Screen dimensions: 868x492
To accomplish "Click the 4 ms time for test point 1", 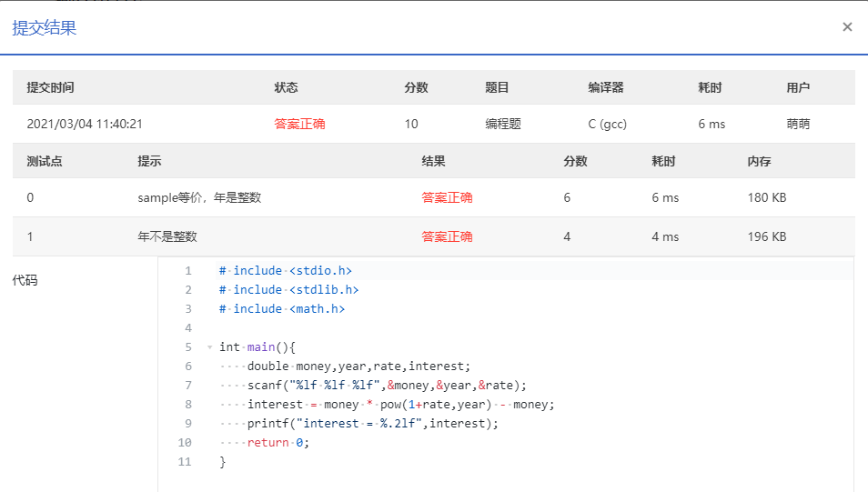I will (x=665, y=236).
